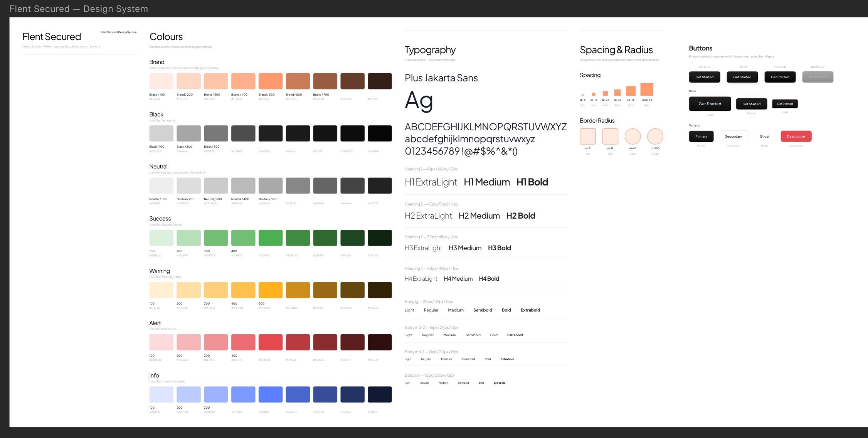Viewport: 868px width, 438px height.
Task: Select the Warning 500 amber swatch
Action: point(271,290)
